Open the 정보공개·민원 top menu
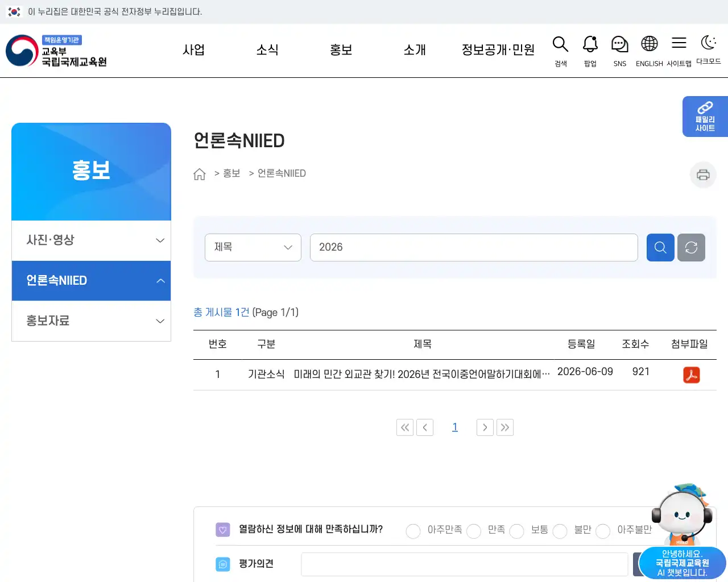Screen dimensions: 728x582 [x=498, y=50]
